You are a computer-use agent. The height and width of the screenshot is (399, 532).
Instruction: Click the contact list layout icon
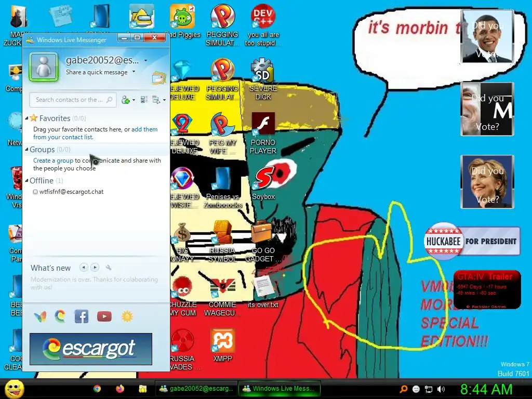click(x=144, y=100)
